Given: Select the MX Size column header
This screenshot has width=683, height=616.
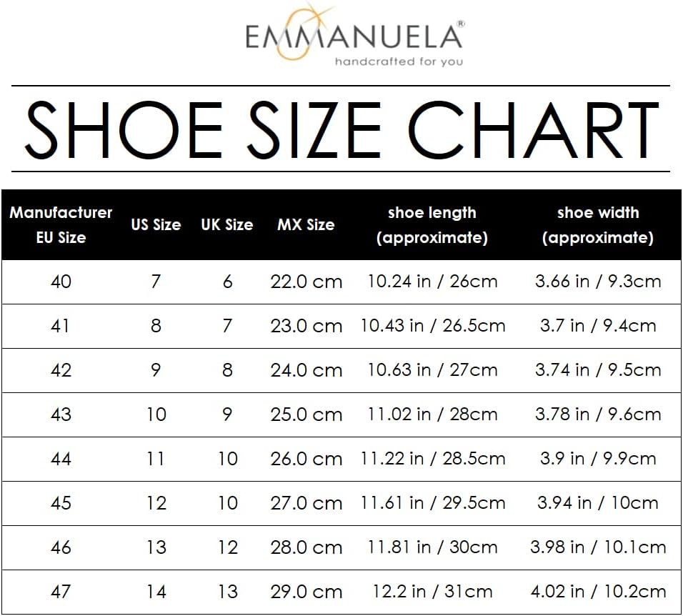Looking at the screenshot, I should pyautogui.click(x=306, y=225).
